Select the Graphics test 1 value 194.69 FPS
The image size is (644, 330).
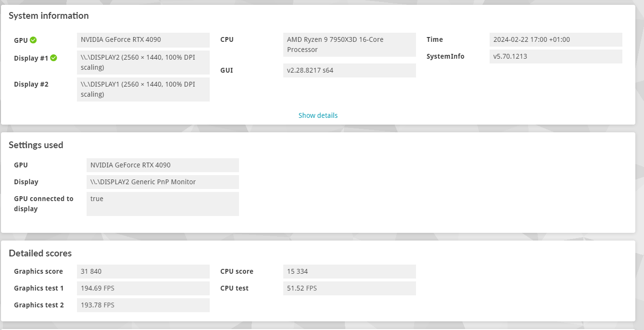pos(143,288)
